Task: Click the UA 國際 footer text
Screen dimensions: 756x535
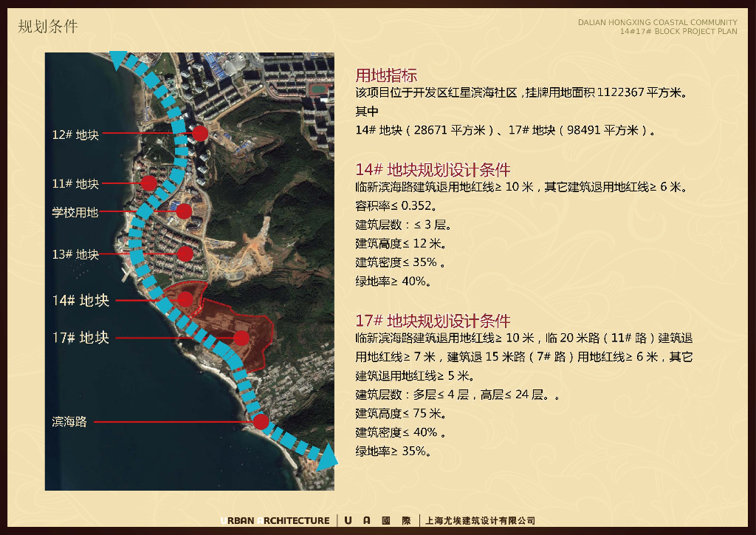Action: (377, 520)
